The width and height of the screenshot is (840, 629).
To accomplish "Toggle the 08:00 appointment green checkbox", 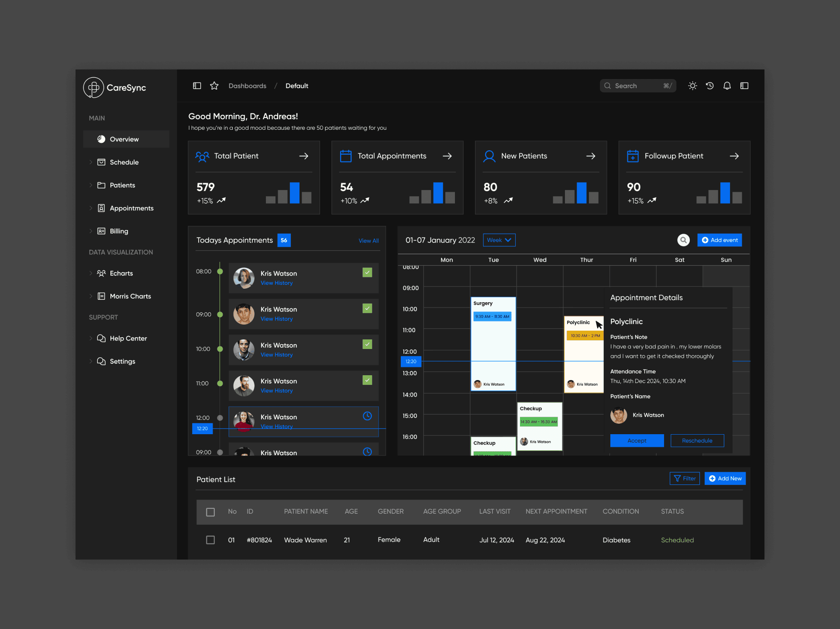I will 367,273.
